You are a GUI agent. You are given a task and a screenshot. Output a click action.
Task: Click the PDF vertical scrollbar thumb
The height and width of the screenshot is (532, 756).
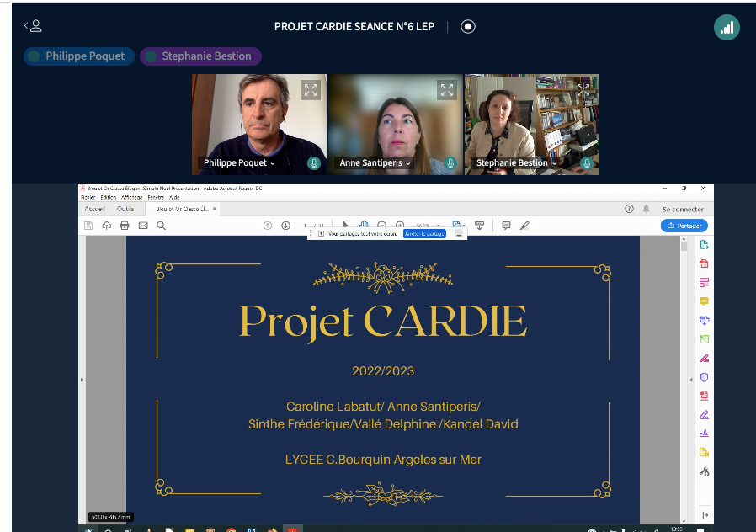[684, 247]
